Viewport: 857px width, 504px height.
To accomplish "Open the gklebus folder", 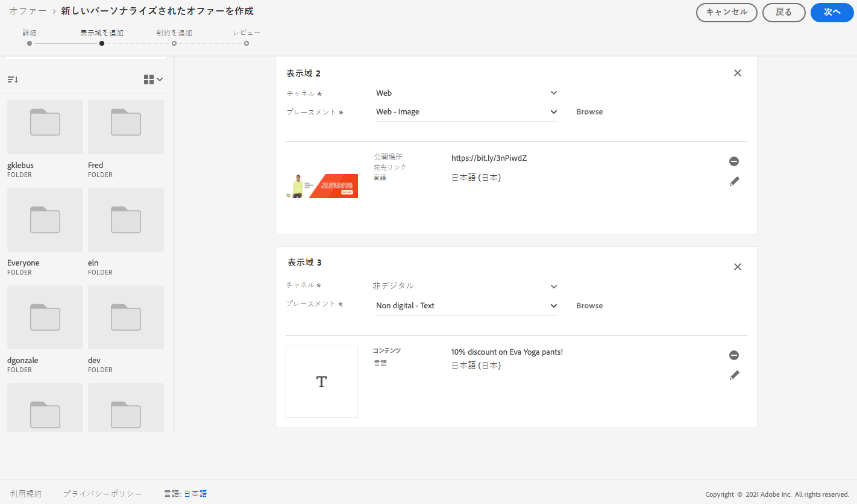I will [x=45, y=126].
